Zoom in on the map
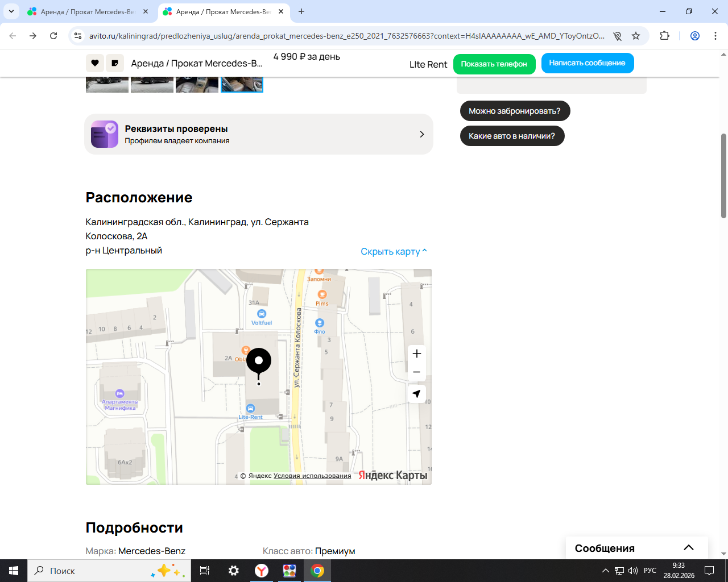Screen dimensions: 728x582 417,354
